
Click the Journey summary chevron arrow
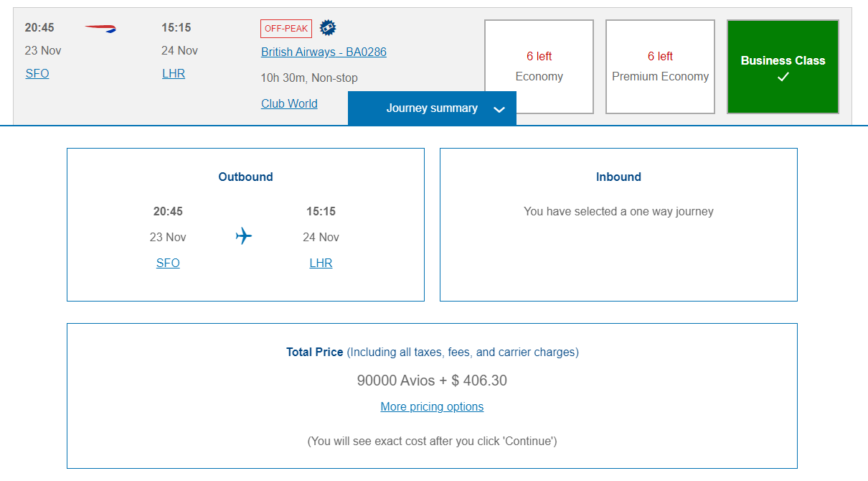coord(500,109)
